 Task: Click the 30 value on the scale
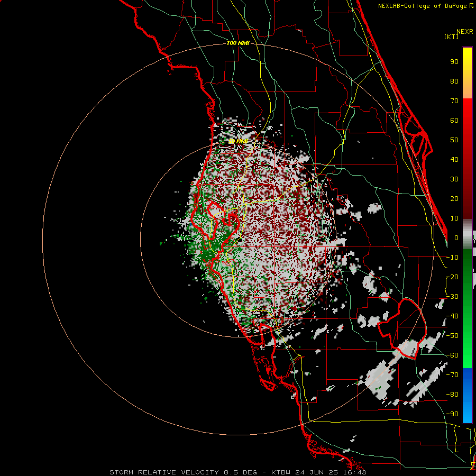(454, 179)
